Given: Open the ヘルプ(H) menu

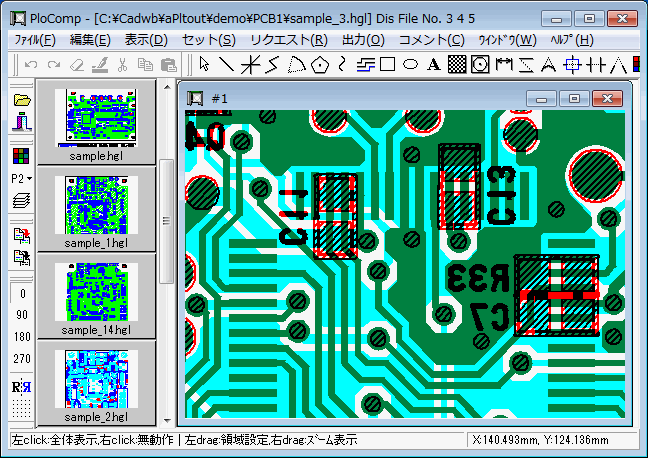Looking at the screenshot, I should click(x=572, y=40).
